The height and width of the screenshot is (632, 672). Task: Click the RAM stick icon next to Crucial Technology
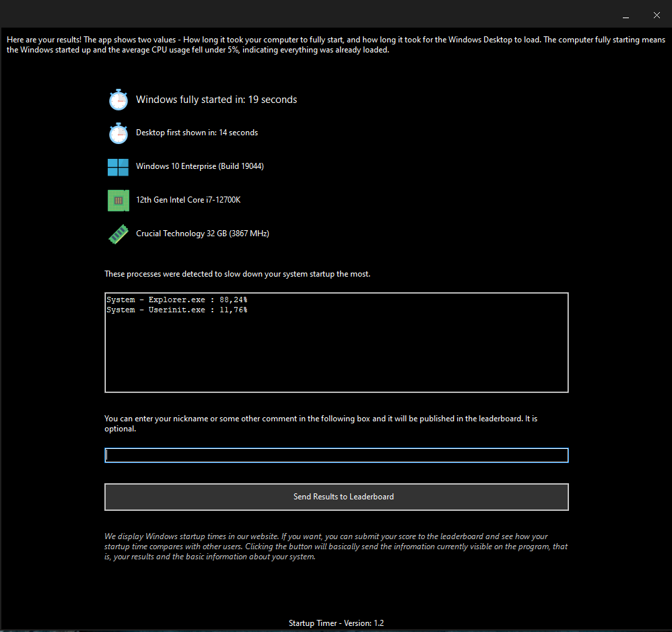pos(119,234)
